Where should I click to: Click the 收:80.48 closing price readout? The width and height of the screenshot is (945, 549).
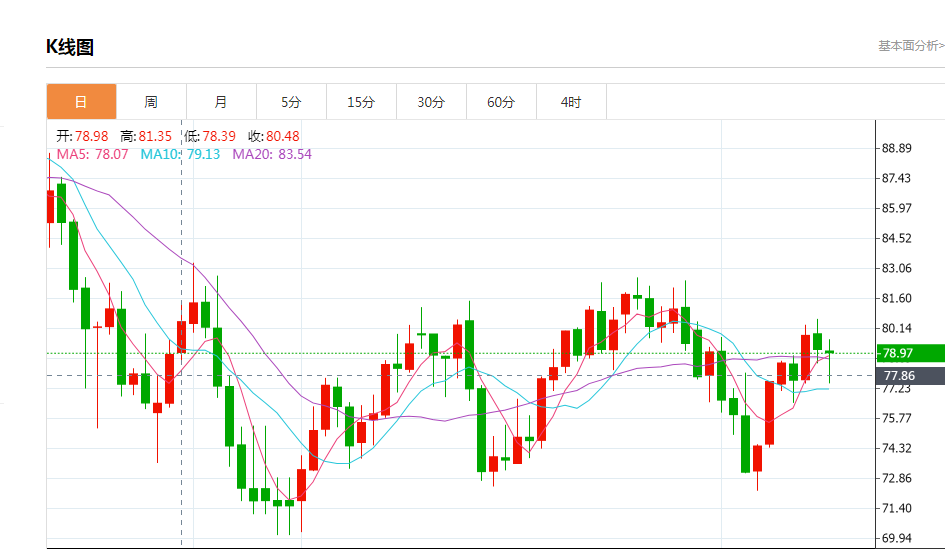273,136
